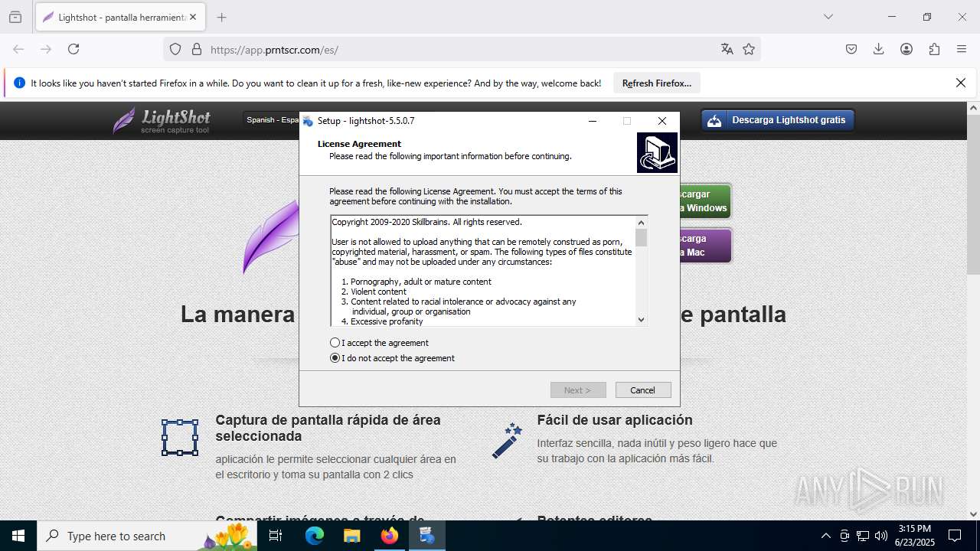Click the license text scrollbar down arrow
The image size is (980, 551).
pos(642,319)
